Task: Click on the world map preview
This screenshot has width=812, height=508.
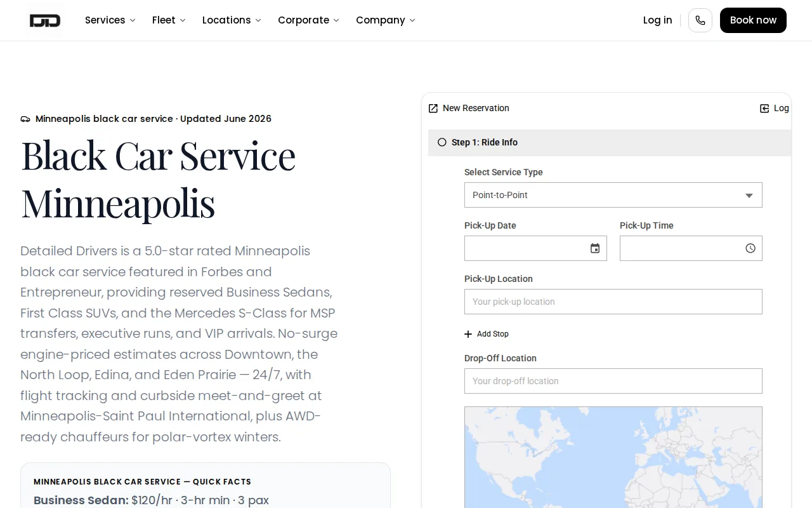Action: [613, 457]
